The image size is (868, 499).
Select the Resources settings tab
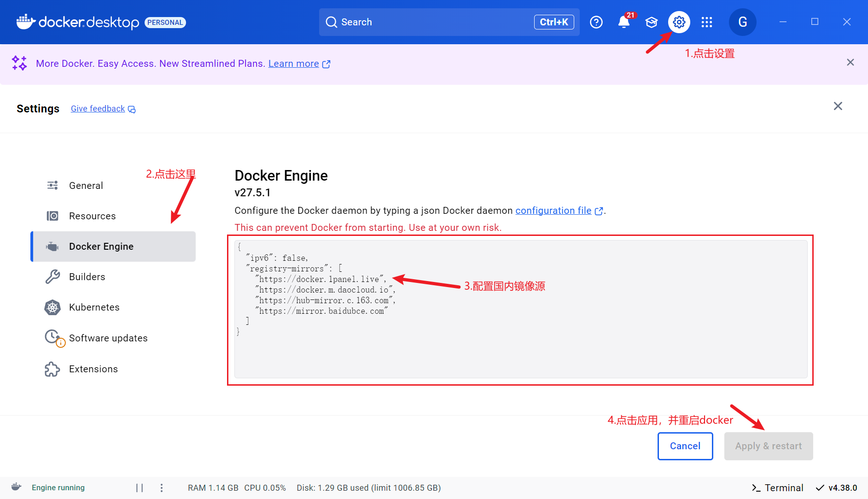click(113, 216)
